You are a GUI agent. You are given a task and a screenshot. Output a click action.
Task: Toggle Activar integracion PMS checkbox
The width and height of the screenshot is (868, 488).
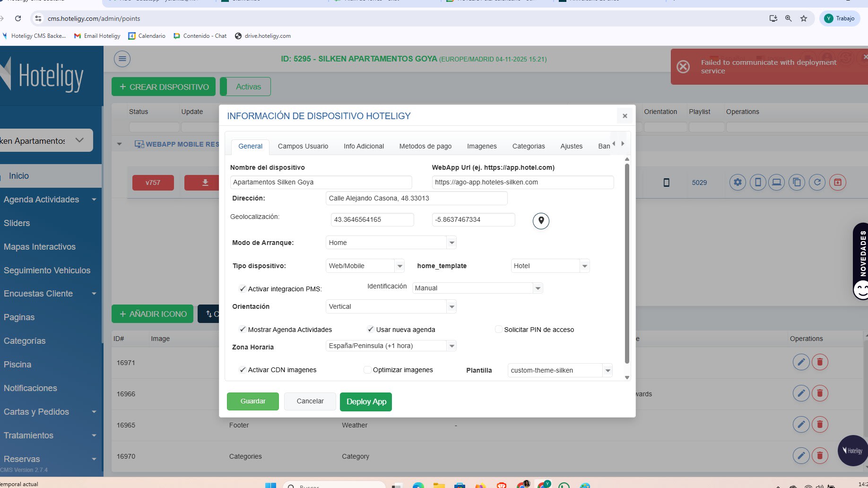point(243,289)
